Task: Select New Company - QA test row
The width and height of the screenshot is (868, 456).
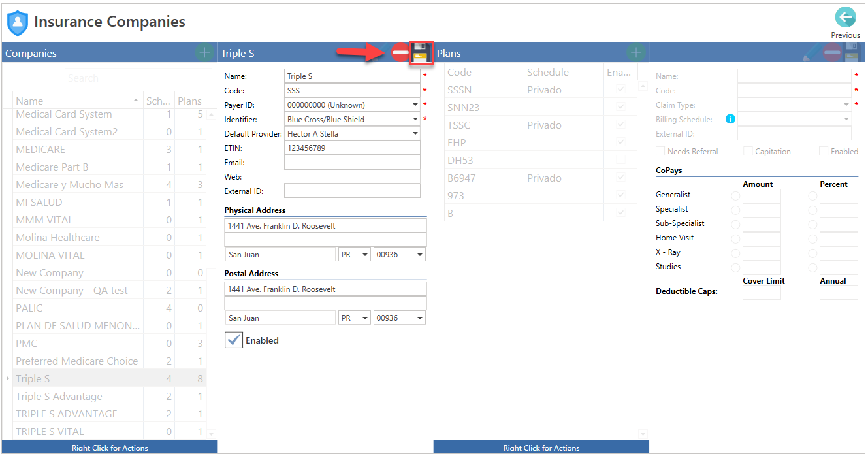Action: [109, 291]
